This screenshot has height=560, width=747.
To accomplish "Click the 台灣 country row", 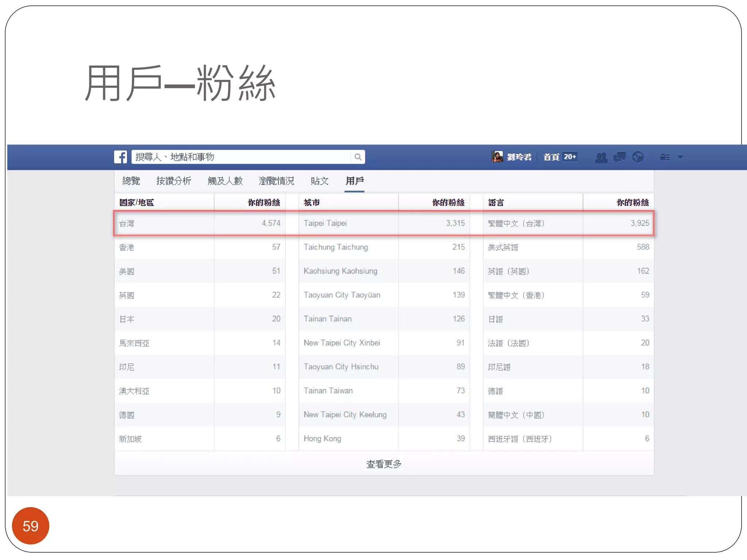I will click(127, 223).
